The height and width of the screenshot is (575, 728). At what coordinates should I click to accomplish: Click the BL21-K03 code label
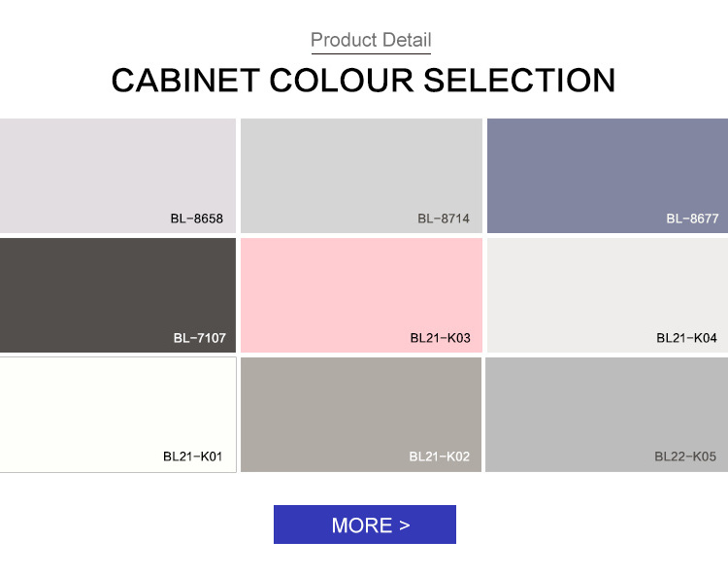[x=440, y=338]
